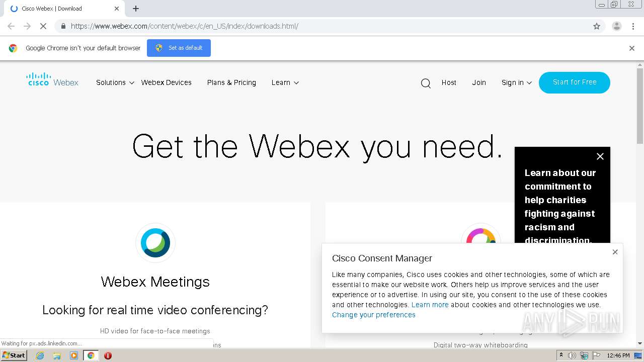Close the Cisco Consent Manager popup
644x362 pixels.
[615, 252]
